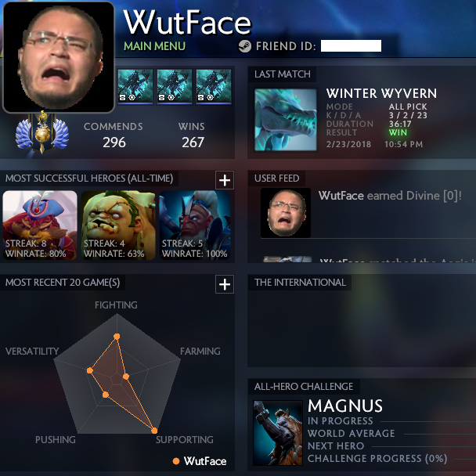Toggle the WutFace legend on radar chart
This screenshot has height=476, width=476.
point(200,461)
